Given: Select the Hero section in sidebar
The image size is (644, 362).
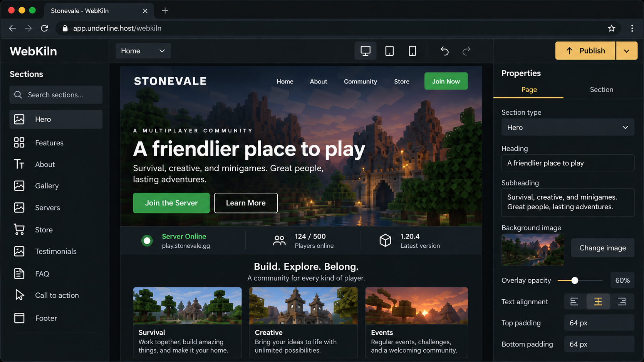Looking at the screenshot, I should click(x=56, y=119).
